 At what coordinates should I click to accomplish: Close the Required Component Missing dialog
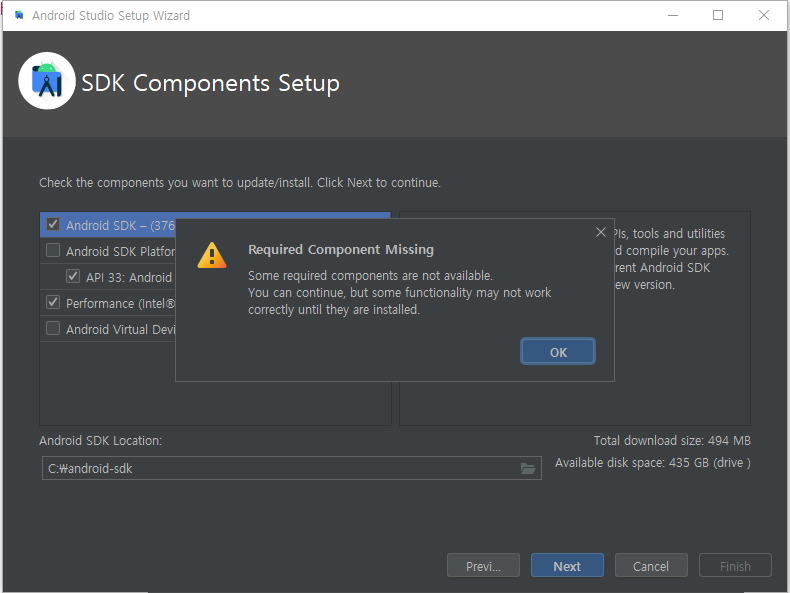601,232
